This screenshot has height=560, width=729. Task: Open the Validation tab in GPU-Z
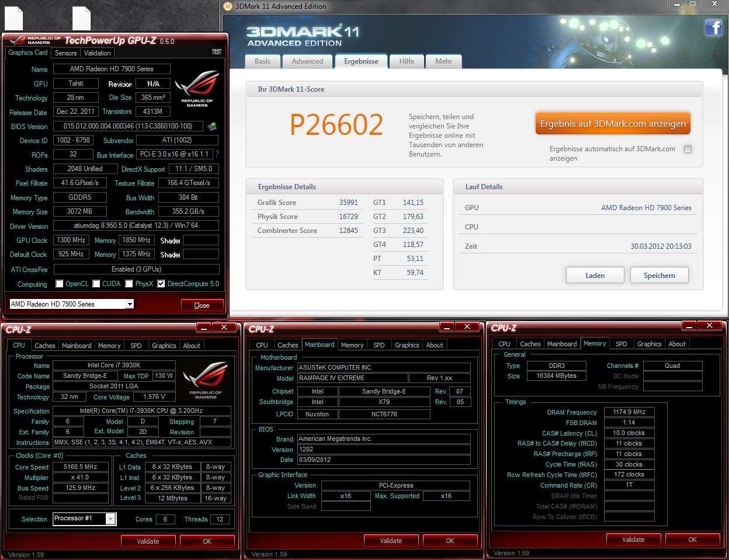(98, 53)
